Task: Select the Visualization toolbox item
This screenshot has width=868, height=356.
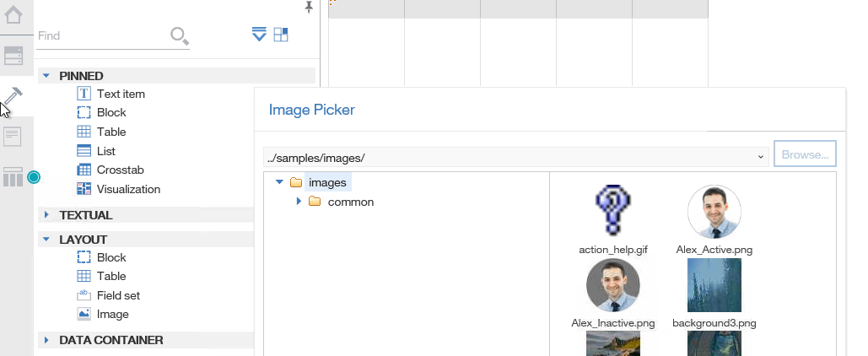Action: (x=128, y=189)
